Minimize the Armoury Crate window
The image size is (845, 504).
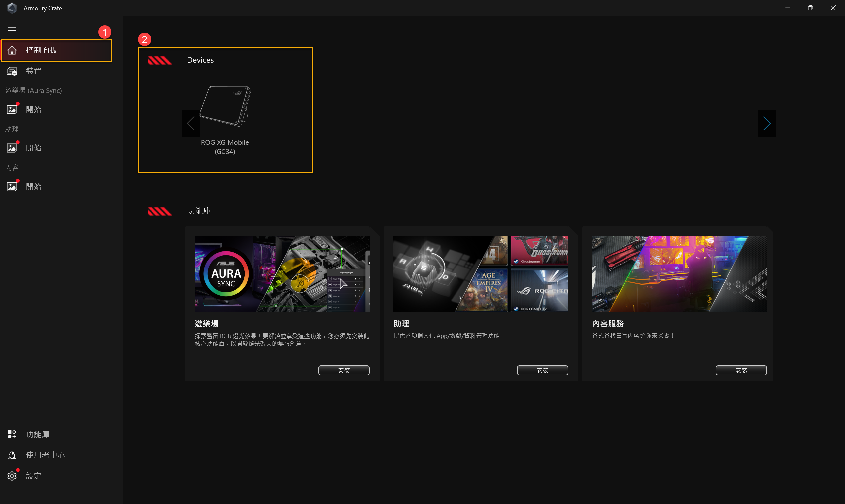788,8
